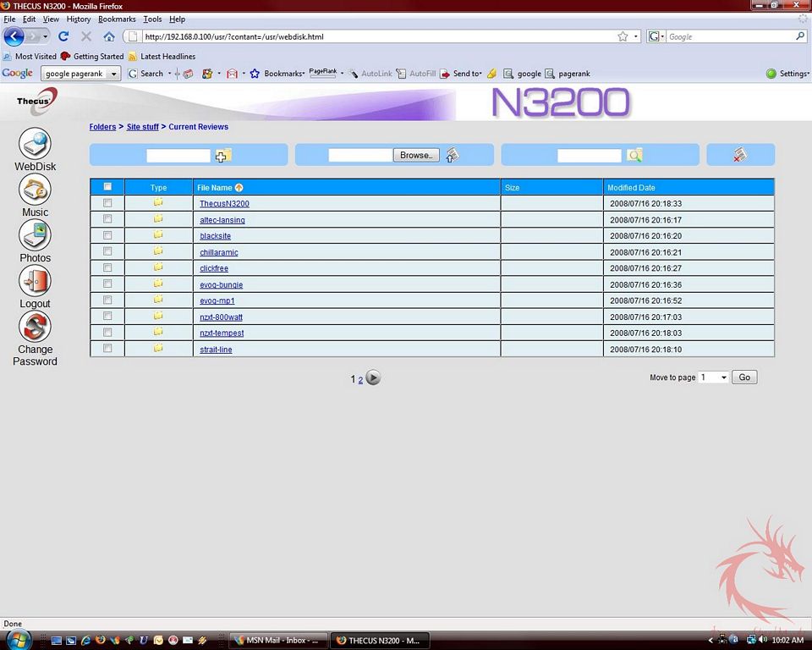Viewport: 812px width, 650px height.
Task: Open the nzxt-tempest folder link
Action: click(x=222, y=333)
